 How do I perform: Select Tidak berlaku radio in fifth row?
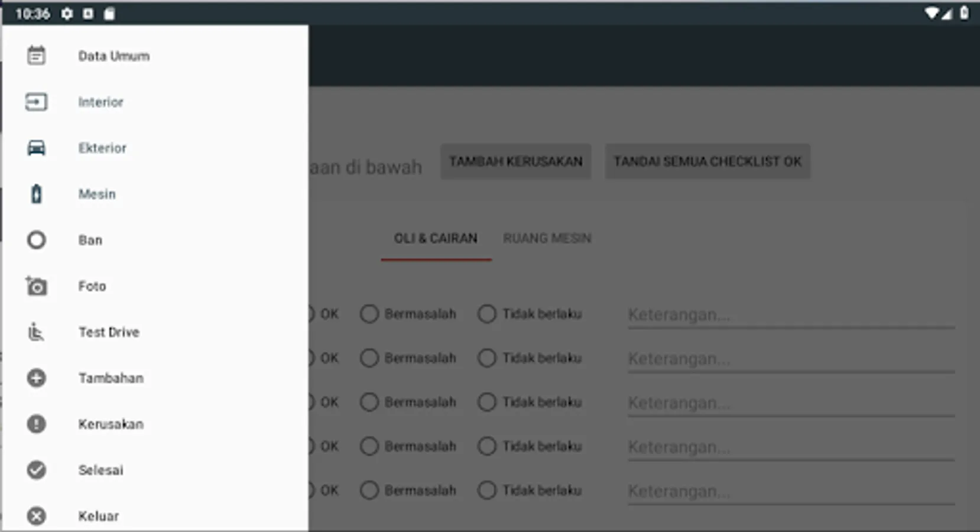pos(487,491)
